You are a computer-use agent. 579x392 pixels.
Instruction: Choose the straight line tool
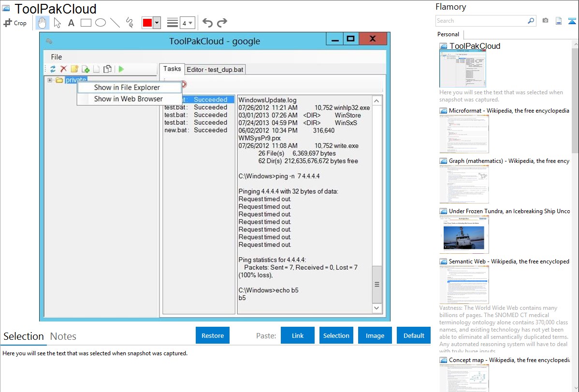point(115,23)
